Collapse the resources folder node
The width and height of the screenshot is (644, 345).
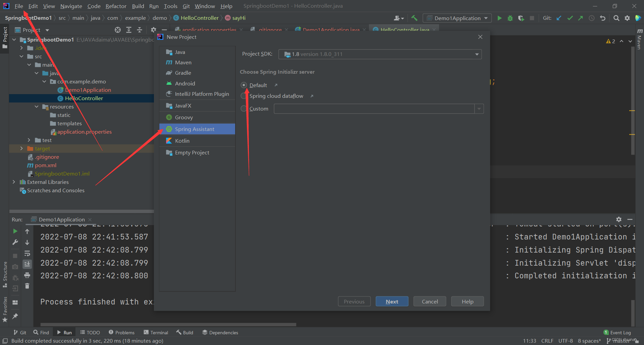pos(37,107)
